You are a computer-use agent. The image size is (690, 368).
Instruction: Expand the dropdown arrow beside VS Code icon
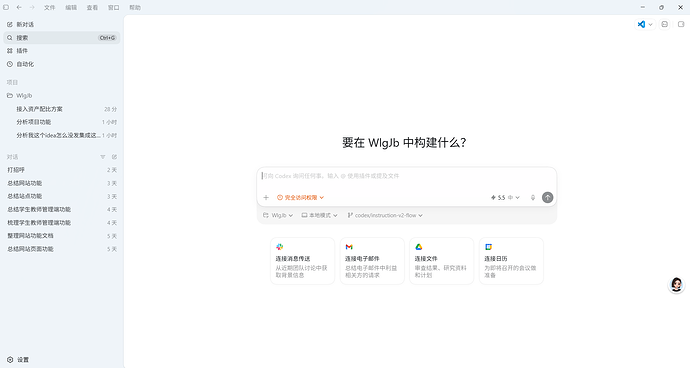650,25
